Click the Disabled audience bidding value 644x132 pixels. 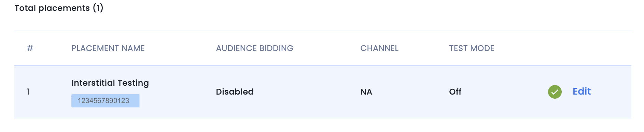[235, 92]
